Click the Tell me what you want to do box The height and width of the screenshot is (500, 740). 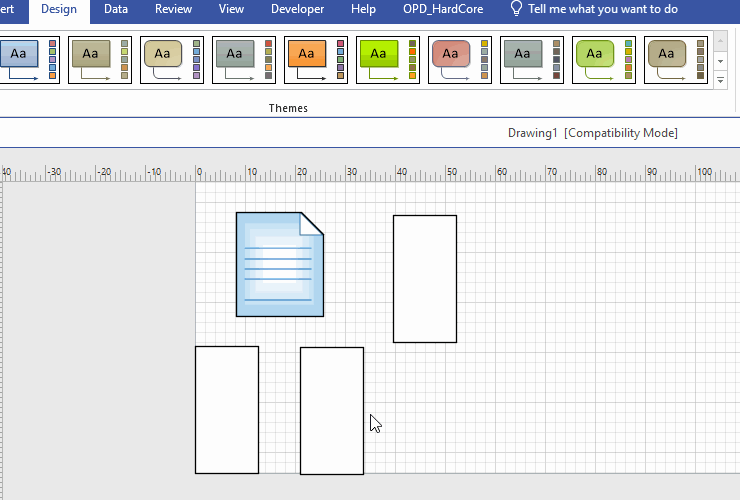click(x=602, y=9)
